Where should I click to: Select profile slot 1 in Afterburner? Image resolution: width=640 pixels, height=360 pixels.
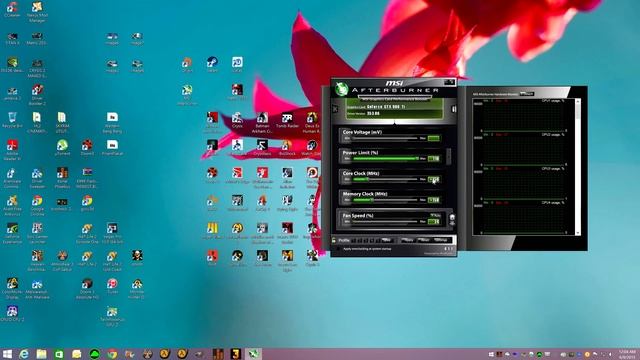tap(354, 240)
